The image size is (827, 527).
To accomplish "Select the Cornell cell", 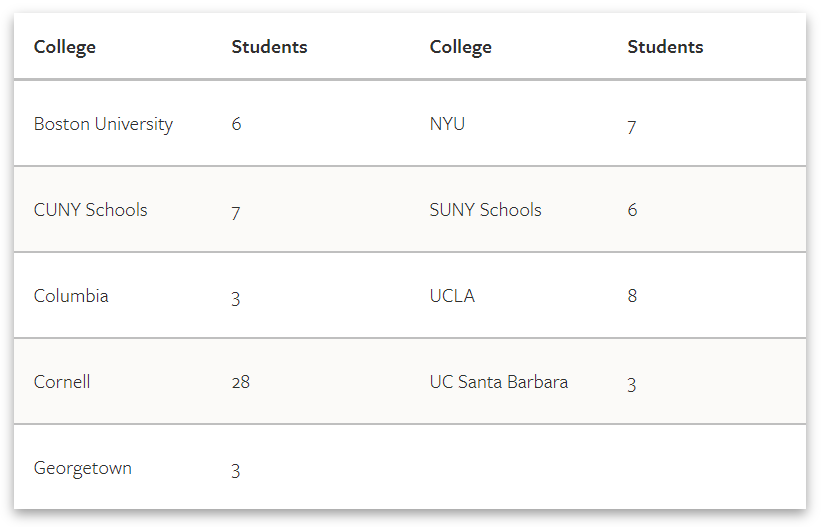I will pos(62,382).
